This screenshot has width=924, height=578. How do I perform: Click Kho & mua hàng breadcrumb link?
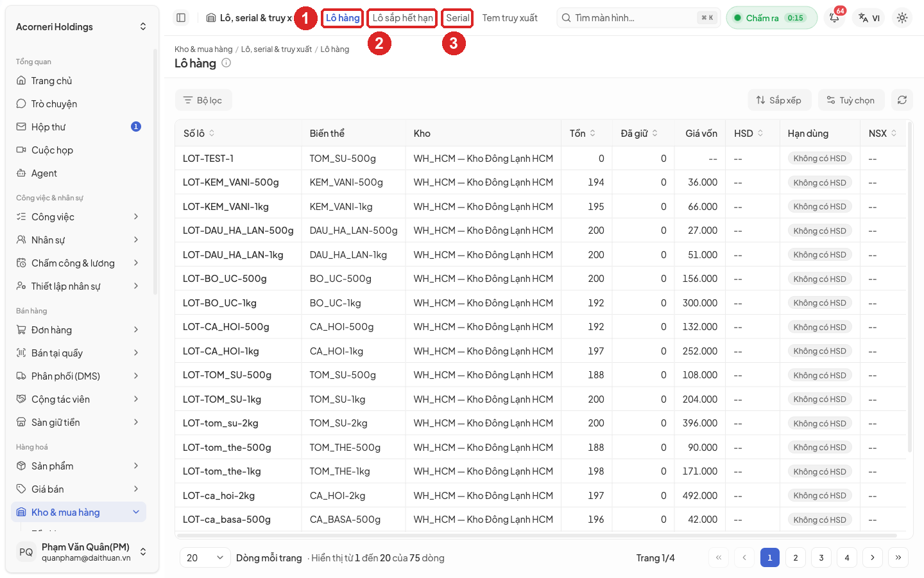click(203, 49)
